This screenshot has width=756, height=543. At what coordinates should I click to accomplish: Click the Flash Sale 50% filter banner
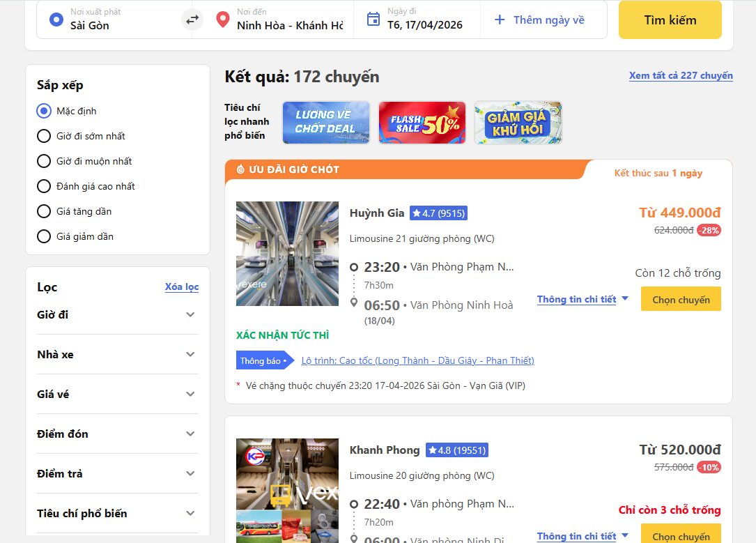(x=422, y=123)
